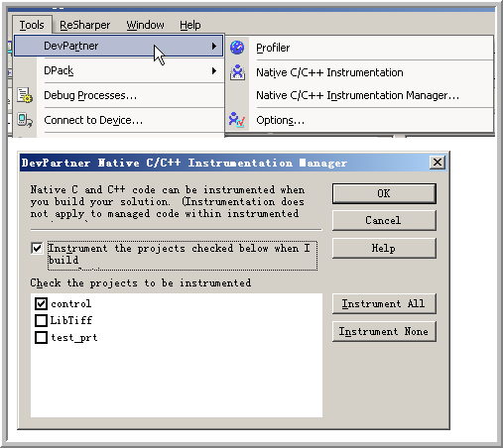Open DevPartner Options... entry

[359, 120]
